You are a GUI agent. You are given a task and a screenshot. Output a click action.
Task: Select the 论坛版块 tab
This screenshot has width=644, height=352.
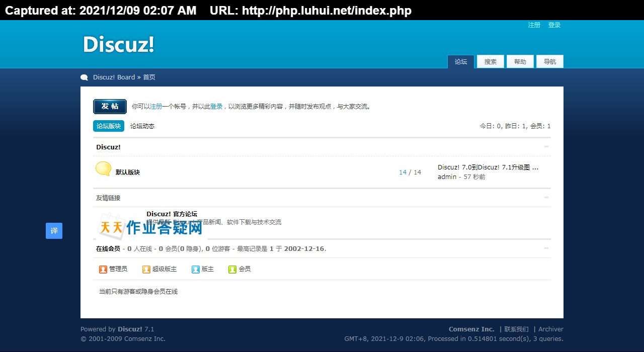[x=109, y=126]
